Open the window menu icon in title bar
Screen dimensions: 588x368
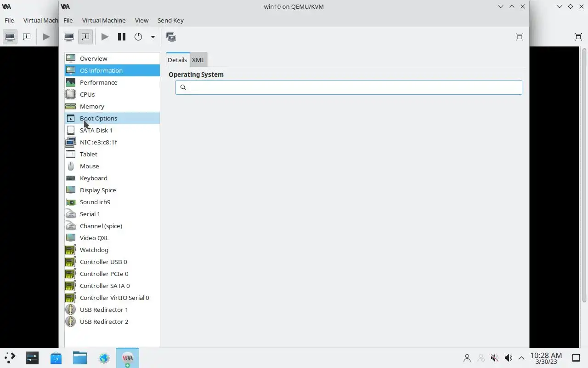66,6
